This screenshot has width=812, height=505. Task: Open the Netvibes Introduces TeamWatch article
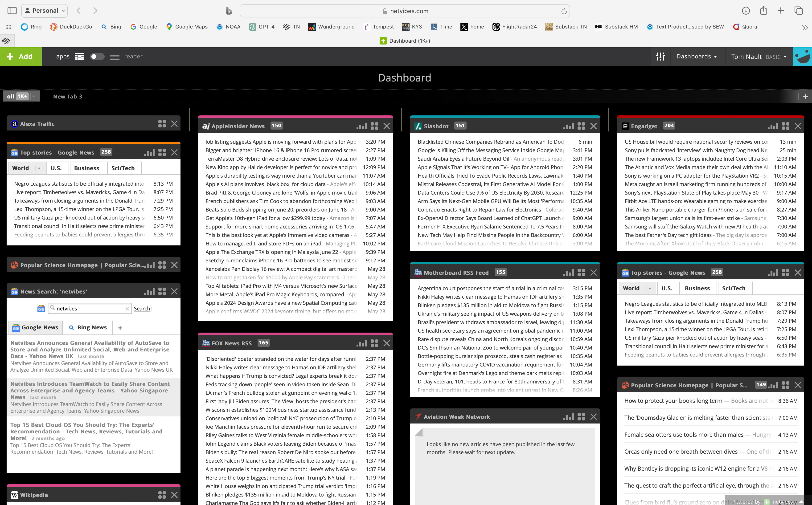[x=90, y=391]
